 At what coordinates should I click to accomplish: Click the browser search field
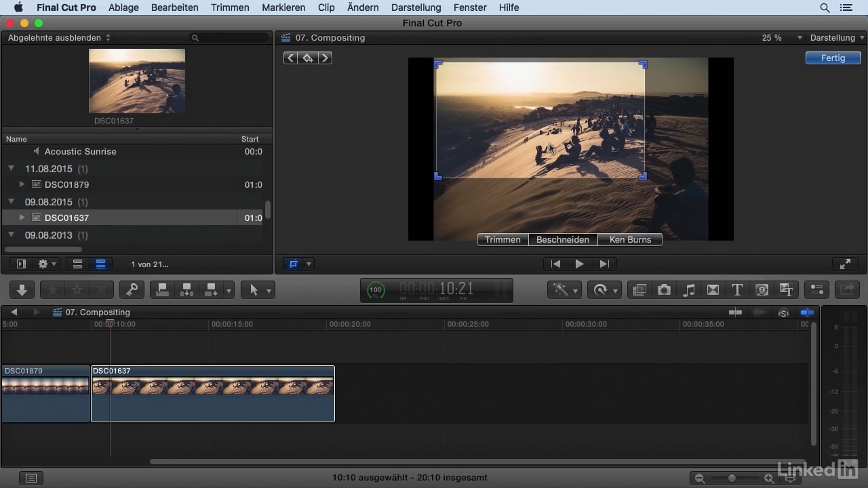[x=227, y=38]
